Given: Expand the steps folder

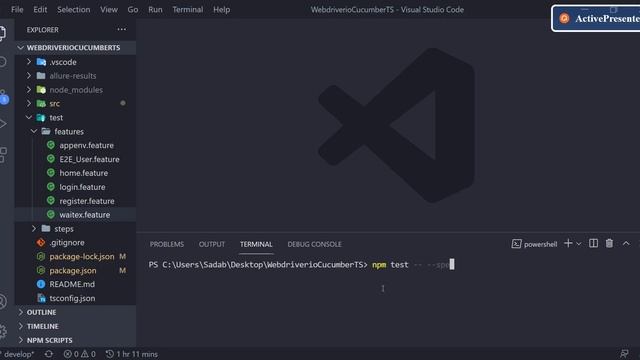Looking at the screenshot, I should 34,229.
